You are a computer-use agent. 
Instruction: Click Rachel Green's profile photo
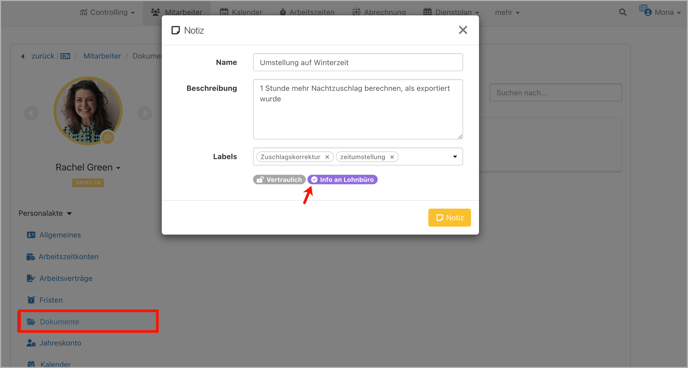coord(88,111)
